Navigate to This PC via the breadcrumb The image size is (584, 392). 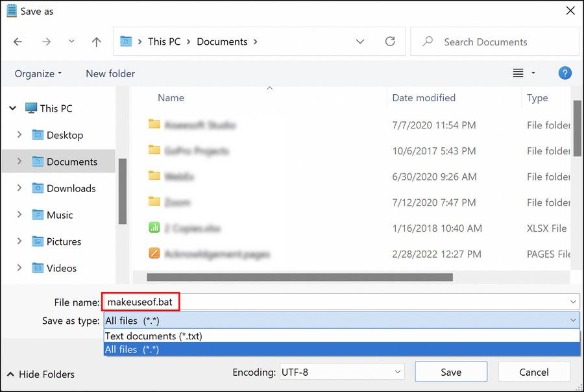(x=164, y=42)
